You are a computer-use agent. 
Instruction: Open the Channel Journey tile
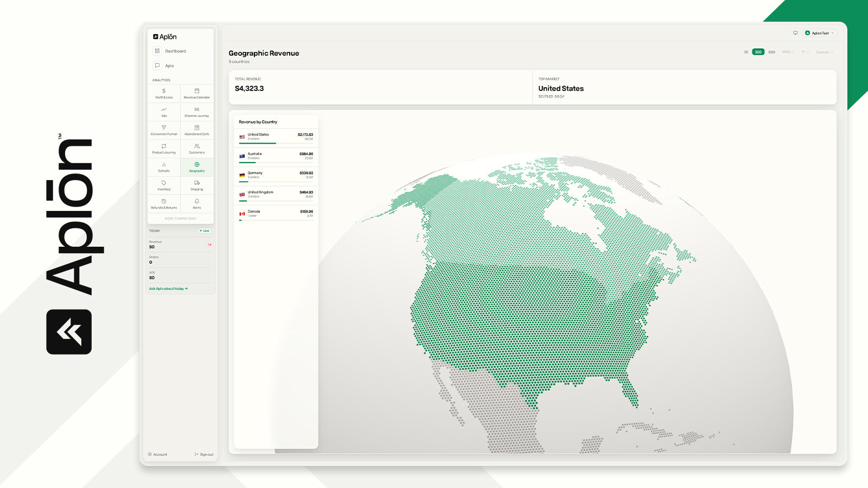point(197,112)
